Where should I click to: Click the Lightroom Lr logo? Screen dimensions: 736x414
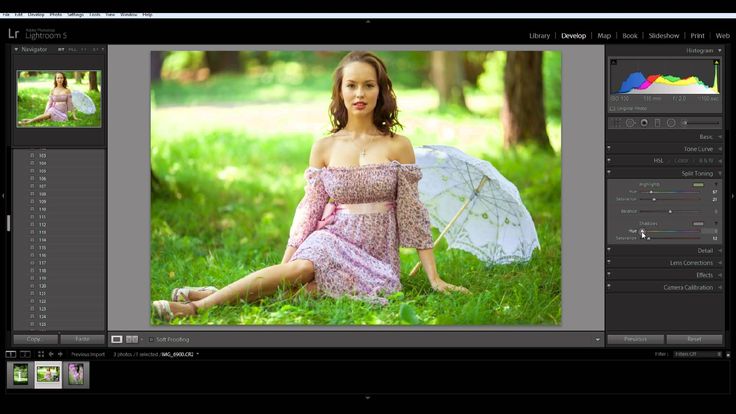point(14,33)
